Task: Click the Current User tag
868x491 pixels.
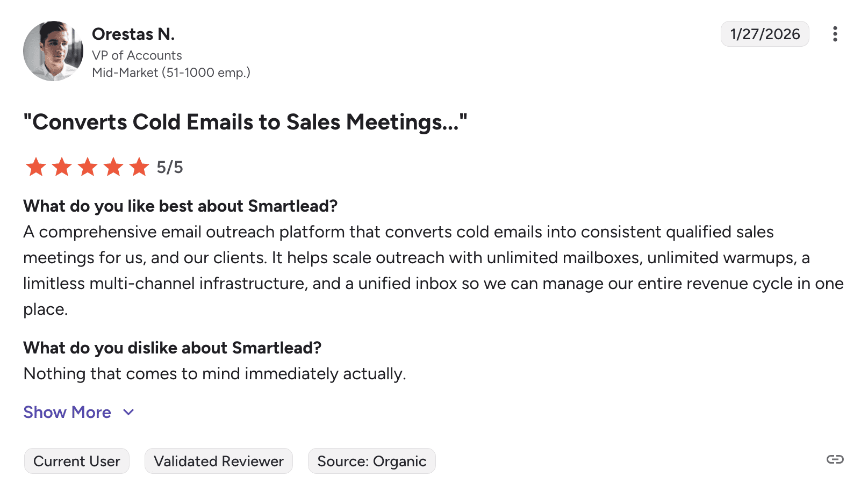Action: (x=77, y=461)
